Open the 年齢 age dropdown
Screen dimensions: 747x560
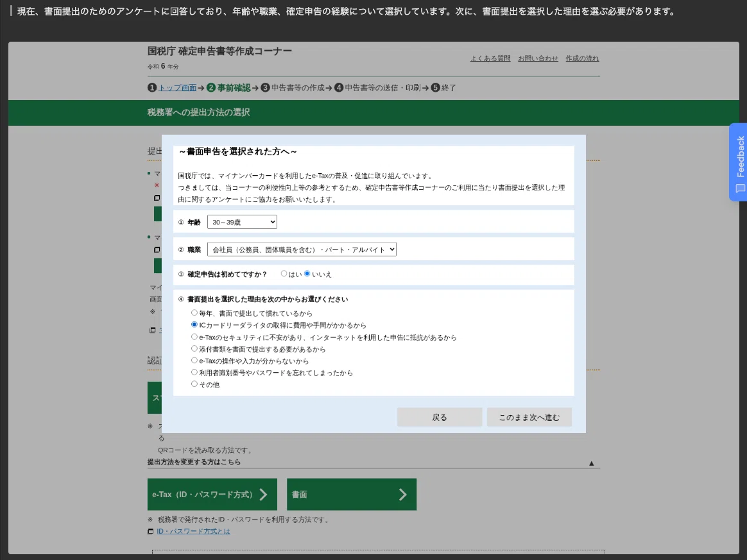coord(242,222)
